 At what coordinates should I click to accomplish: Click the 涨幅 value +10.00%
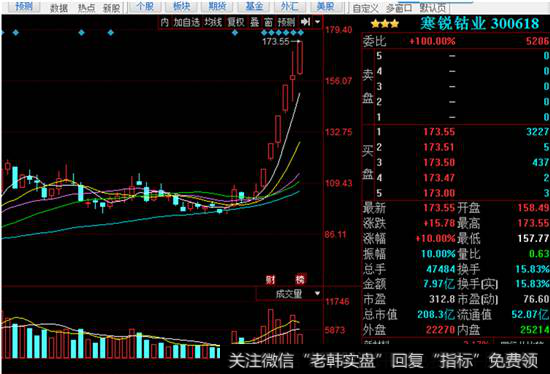[435, 239]
